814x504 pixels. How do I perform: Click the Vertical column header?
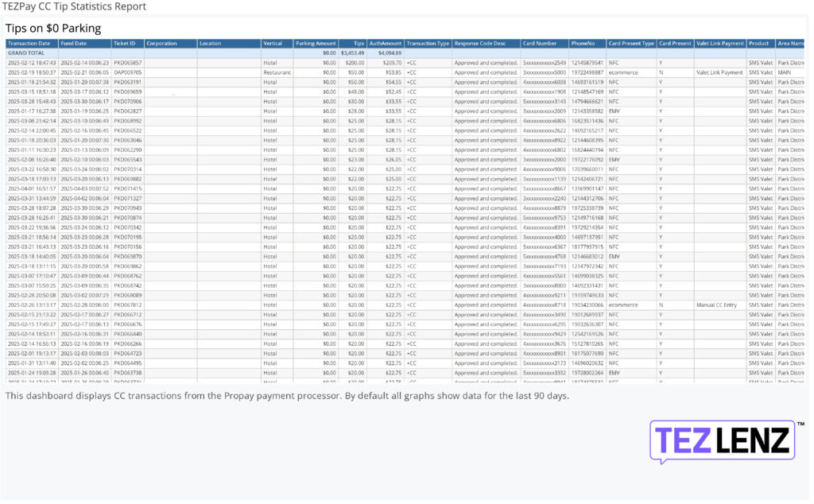pyautogui.click(x=277, y=44)
